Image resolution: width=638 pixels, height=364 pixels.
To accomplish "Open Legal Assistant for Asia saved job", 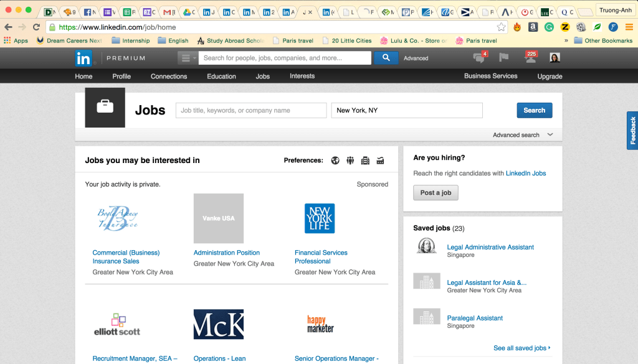I will coord(487,282).
